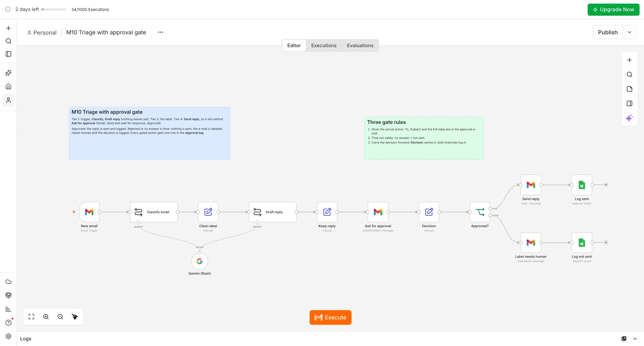Open the Log sent Google Sheets node
This screenshot has height=346, width=644.
click(582, 185)
